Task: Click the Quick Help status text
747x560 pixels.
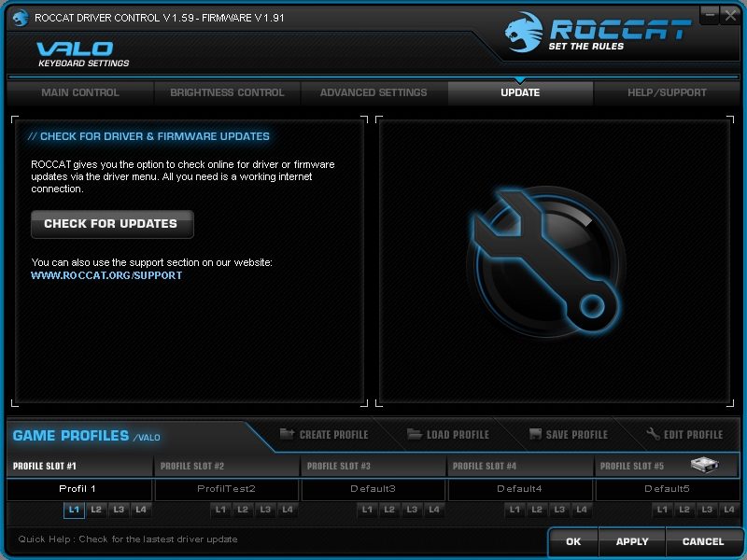Action: 128,539
